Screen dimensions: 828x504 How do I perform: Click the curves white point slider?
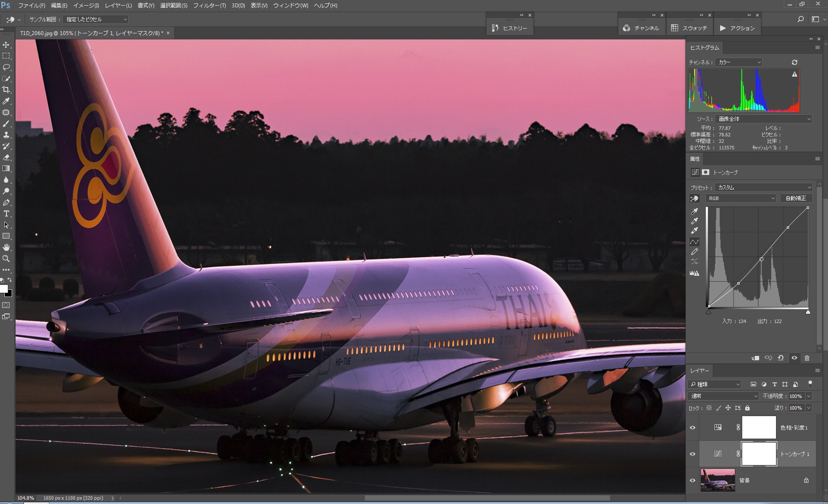pos(808,312)
